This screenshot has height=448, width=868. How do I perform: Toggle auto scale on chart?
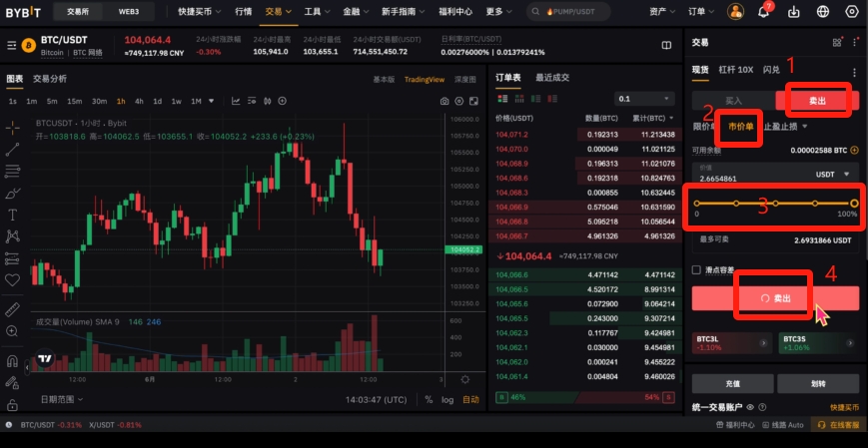[470, 400]
